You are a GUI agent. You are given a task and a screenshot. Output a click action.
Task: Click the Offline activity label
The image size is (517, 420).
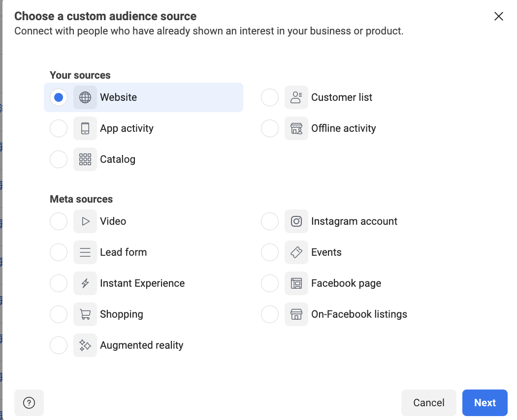click(x=344, y=128)
